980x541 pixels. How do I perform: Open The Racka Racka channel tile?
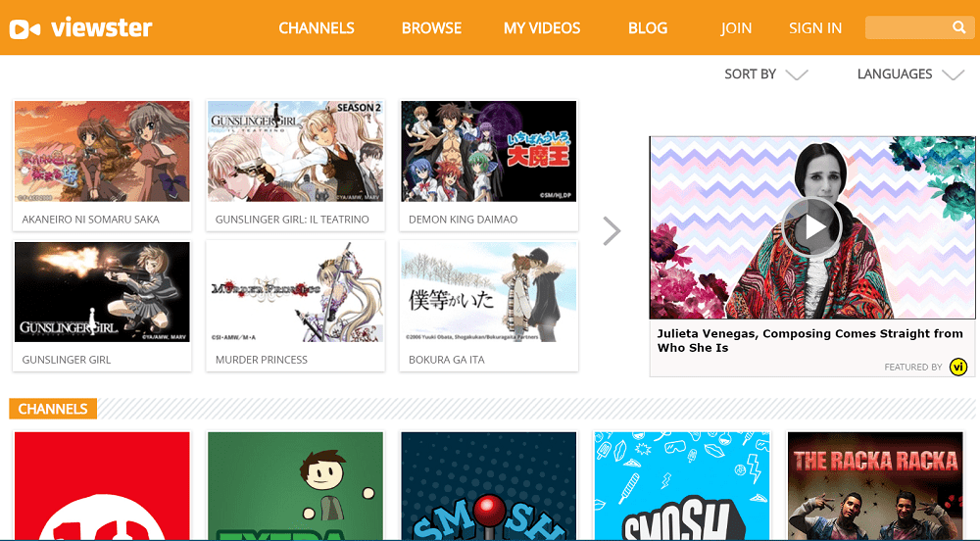tap(875, 485)
